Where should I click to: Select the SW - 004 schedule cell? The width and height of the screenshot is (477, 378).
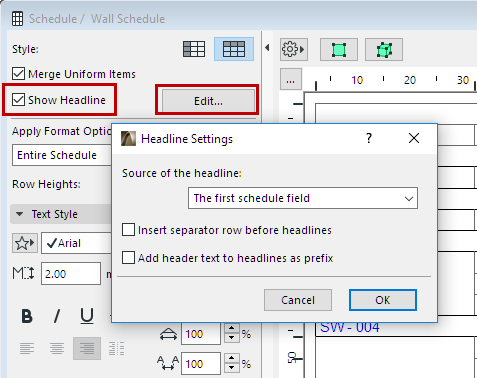click(x=350, y=328)
